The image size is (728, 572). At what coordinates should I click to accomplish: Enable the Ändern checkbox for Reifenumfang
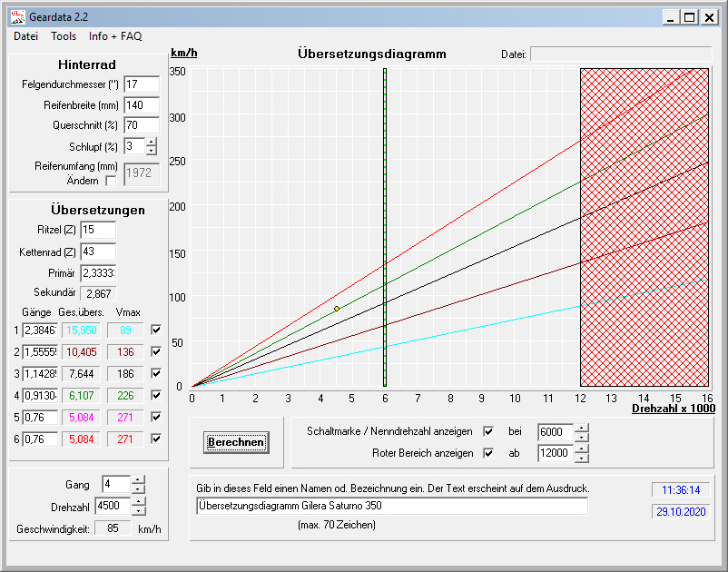coord(111,182)
